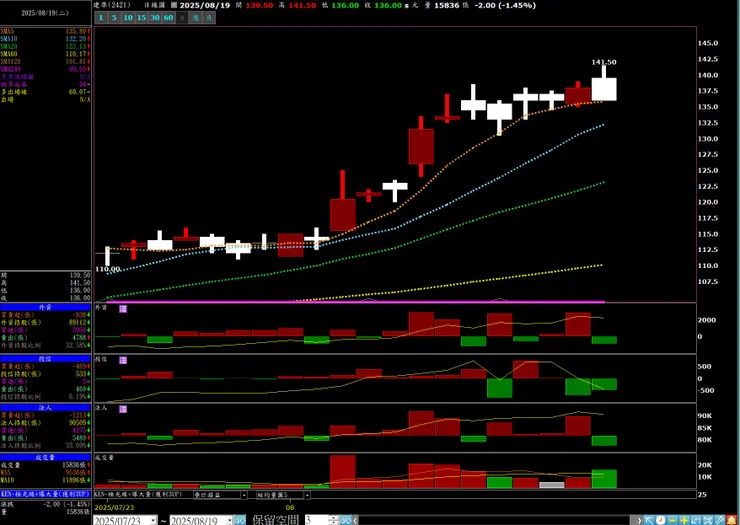Viewport: 740px width, 525px height.
Task: Click the start date field 2025/07/23
Action: 122,520
